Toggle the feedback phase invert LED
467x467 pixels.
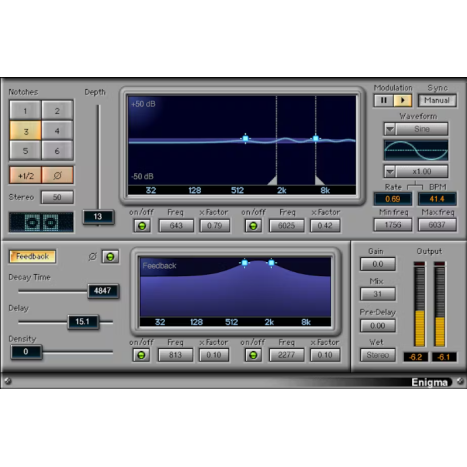110,257
